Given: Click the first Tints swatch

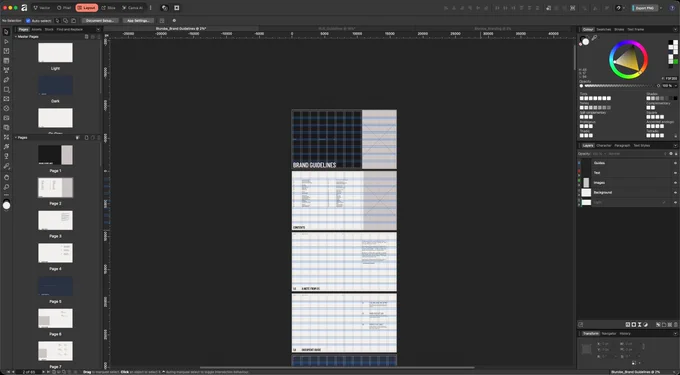Looking at the screenshot, I should click(x=582, y=98).
